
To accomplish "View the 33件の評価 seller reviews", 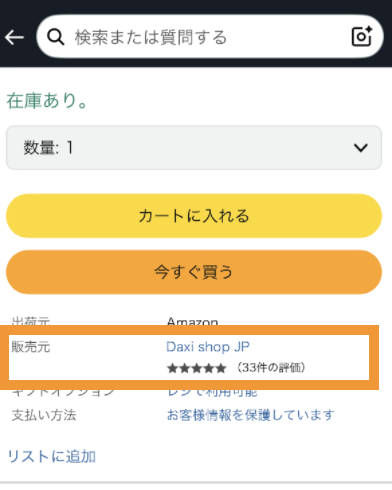I will coord(271,368).
